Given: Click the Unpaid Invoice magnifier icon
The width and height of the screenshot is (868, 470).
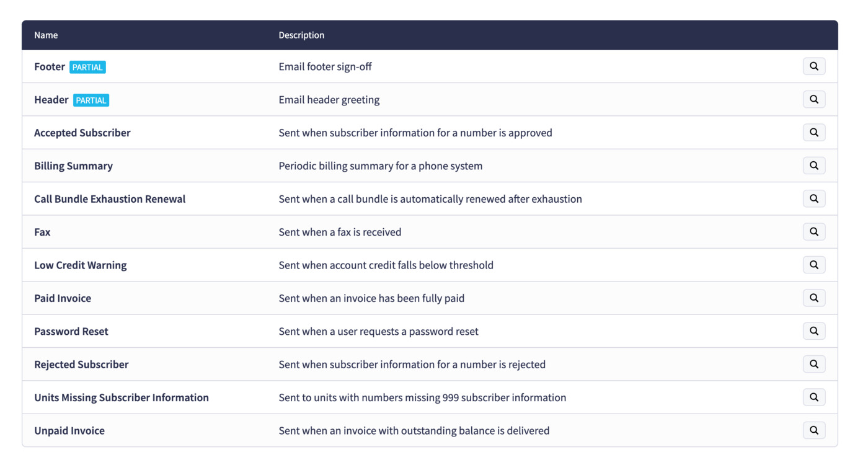Looking at the screenshot, I should coord(814,430).
